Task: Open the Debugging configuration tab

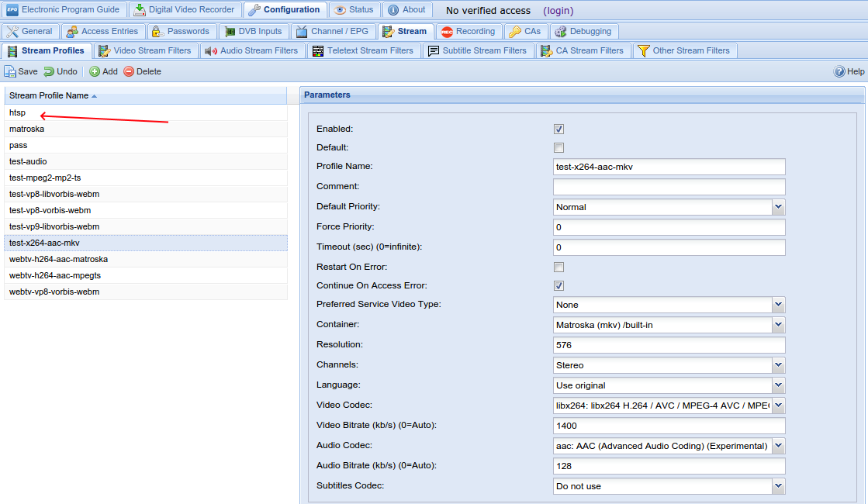Action: tap(583, 31)
